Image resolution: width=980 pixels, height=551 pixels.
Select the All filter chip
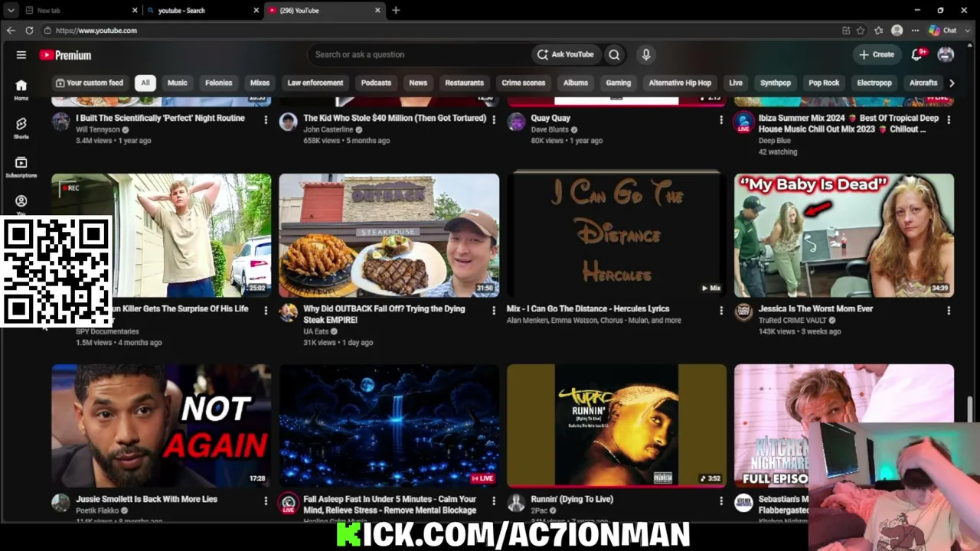coord(145,83)
